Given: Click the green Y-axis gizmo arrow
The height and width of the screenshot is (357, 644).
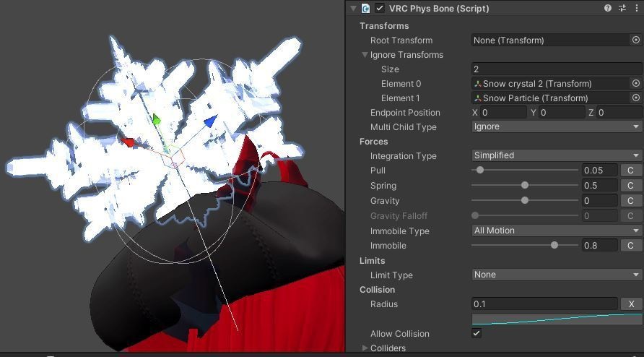Looking at the screenshot, I should tap(156, 120).
